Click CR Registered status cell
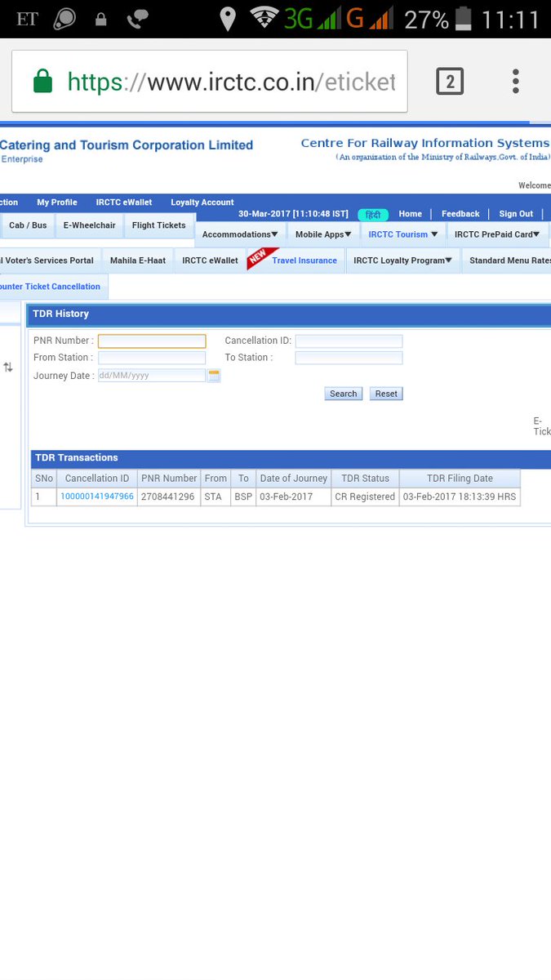551x980 pixels. coord(365,497)
